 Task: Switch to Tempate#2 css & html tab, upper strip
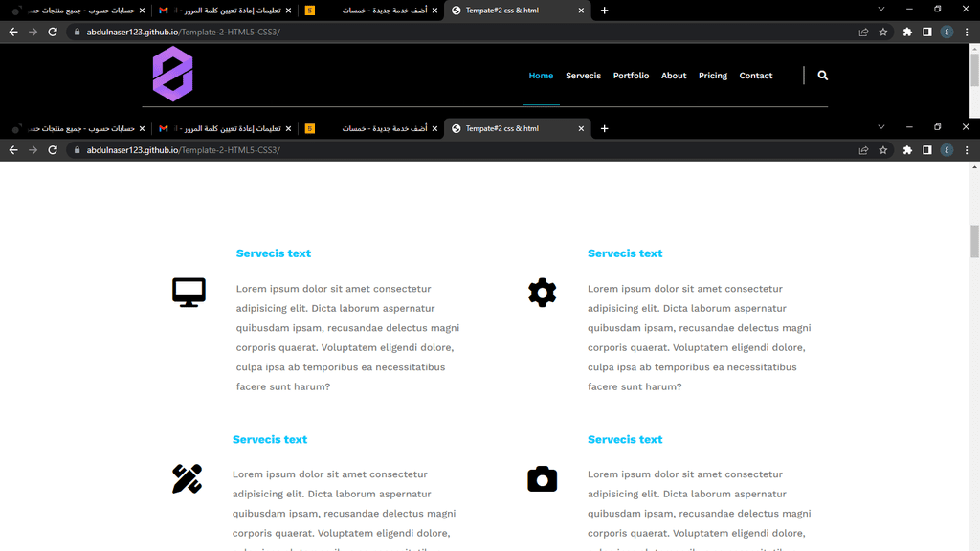click(x=517, y=11)
